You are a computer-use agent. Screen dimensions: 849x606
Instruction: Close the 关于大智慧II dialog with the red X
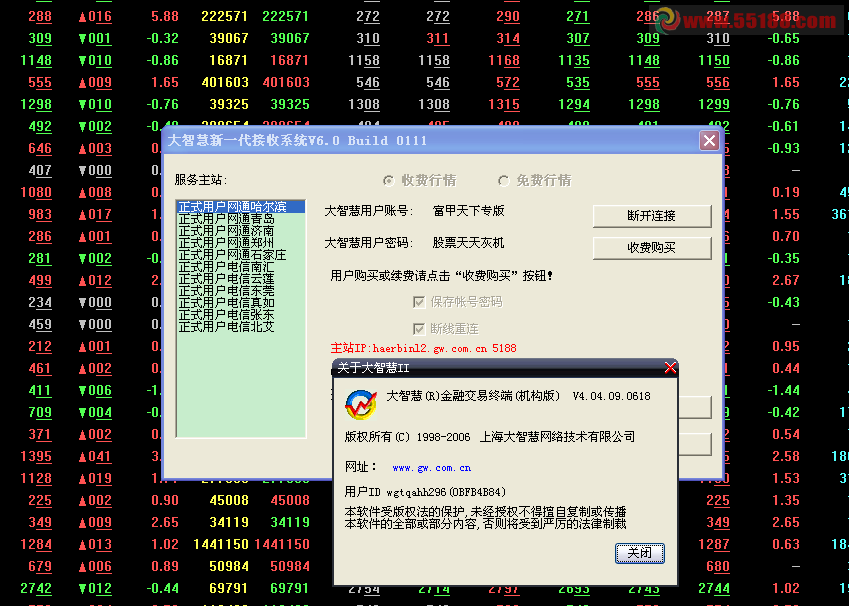click(x=670, y=368)
